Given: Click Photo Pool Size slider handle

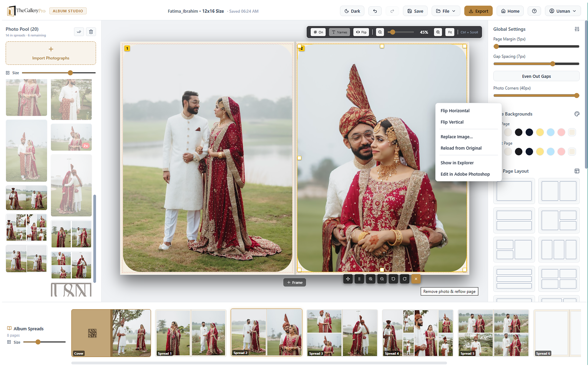Looking at the screenshot, I should pos(70,73).
